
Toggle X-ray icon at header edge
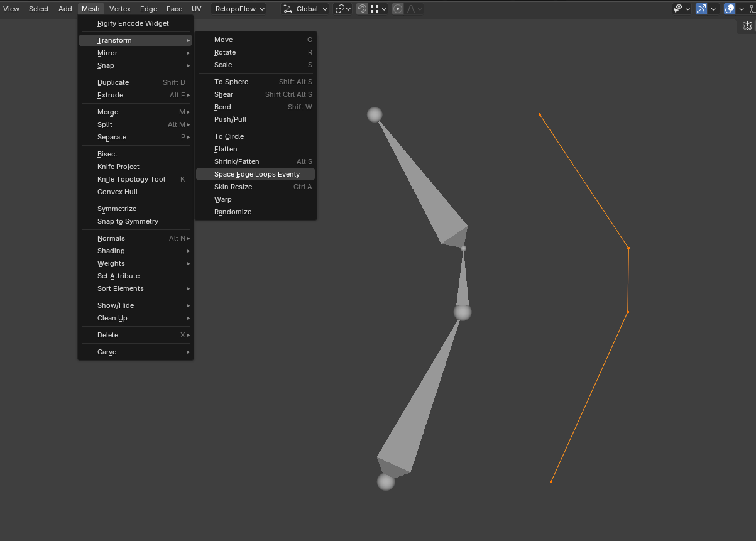point(753,9)
